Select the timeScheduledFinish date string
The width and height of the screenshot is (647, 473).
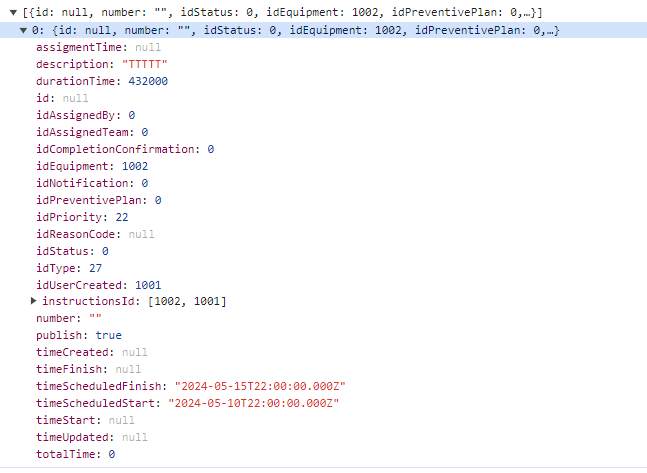coord(260,386)
